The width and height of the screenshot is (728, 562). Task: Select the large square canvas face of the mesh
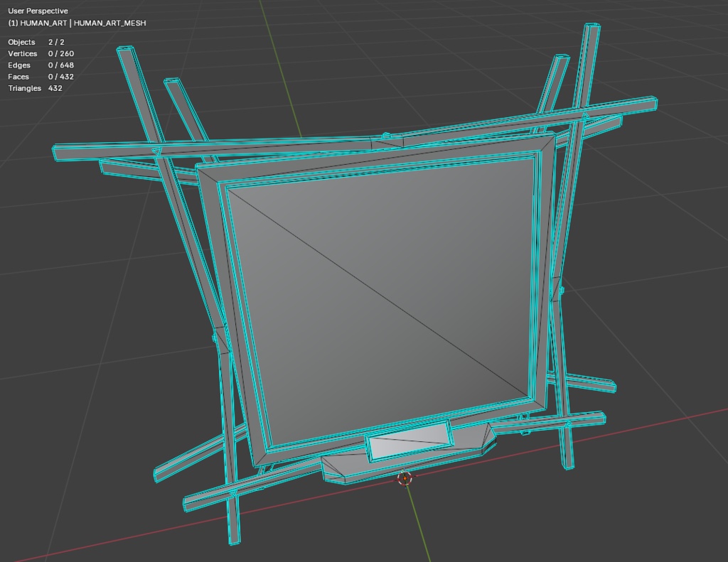pyautogui.click(x=381, y=302)
